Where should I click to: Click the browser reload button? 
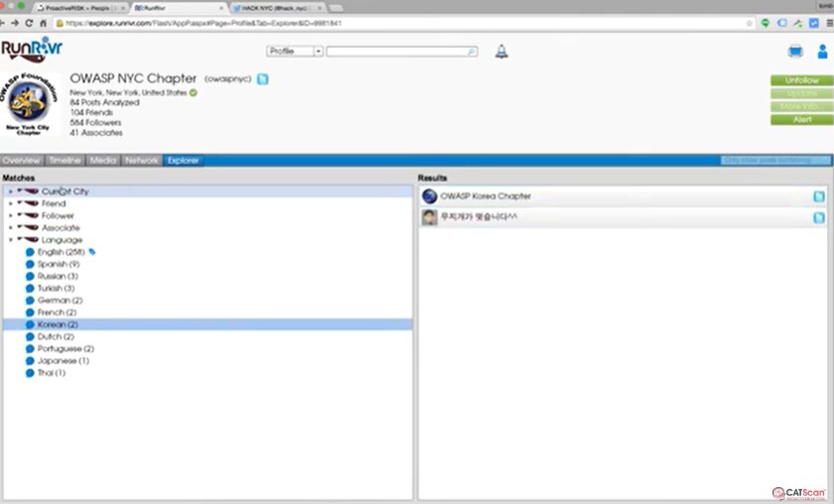[x=29, y=22]
